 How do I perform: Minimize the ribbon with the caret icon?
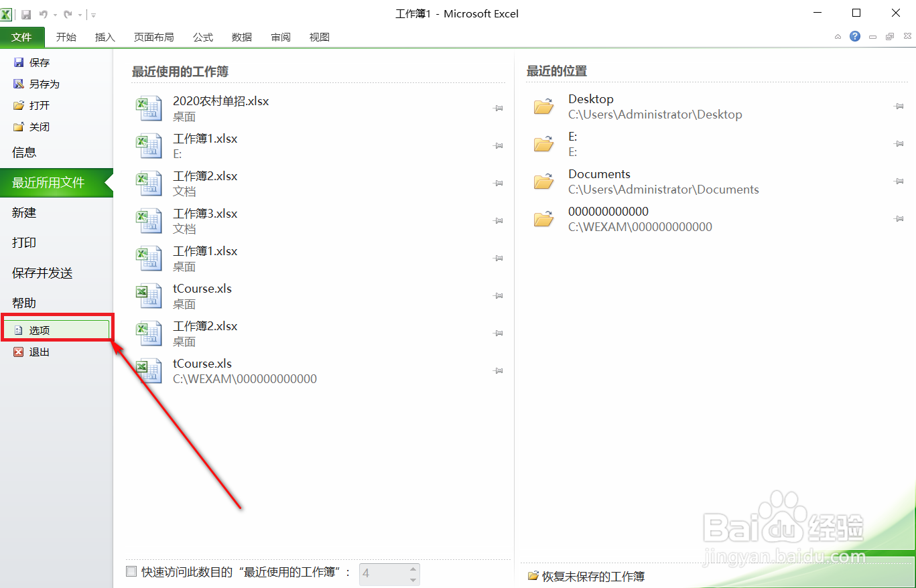click(x=838, y=37)
